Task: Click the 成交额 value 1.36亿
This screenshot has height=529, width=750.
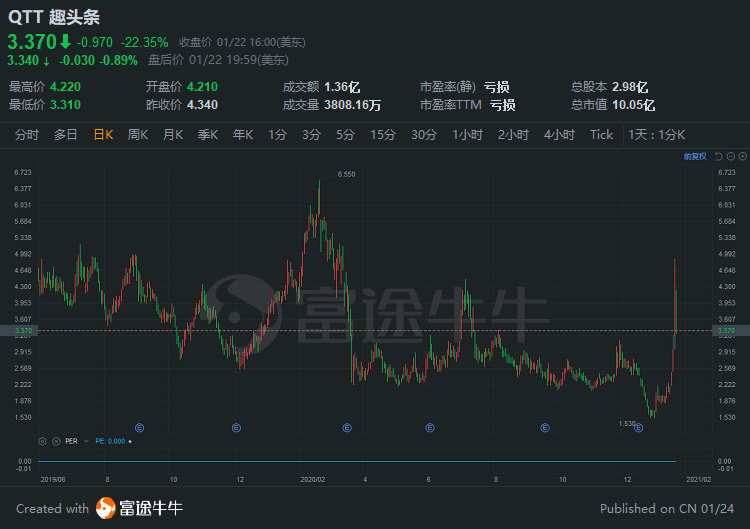Action: [x=342, y=87]
